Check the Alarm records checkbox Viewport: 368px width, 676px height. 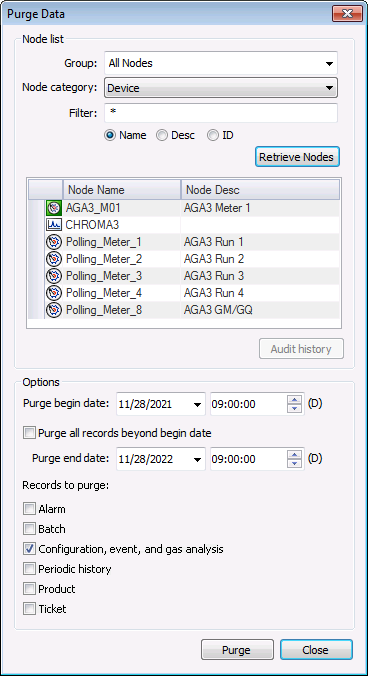pyautogui.click(x=29, y=509)
